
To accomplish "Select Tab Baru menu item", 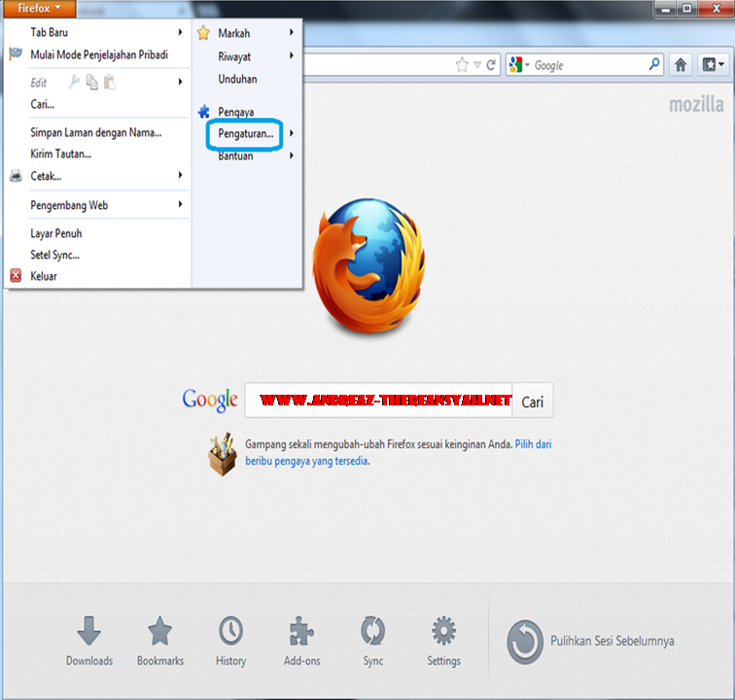I will coord(50,32).
